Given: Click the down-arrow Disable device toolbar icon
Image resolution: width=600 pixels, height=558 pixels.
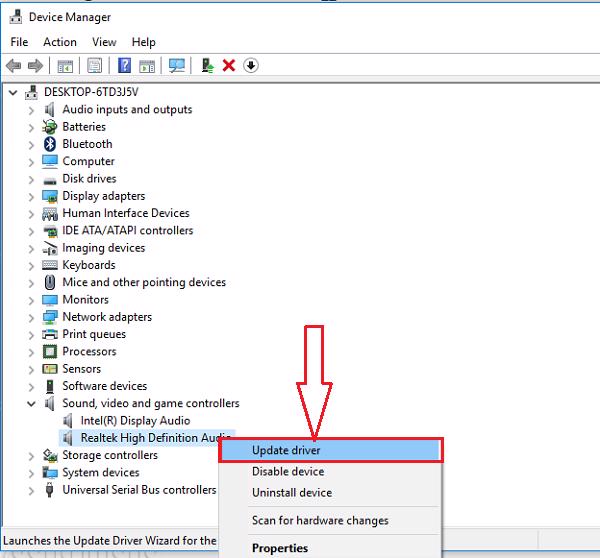Looking at the screenshot, I should 251,65.
